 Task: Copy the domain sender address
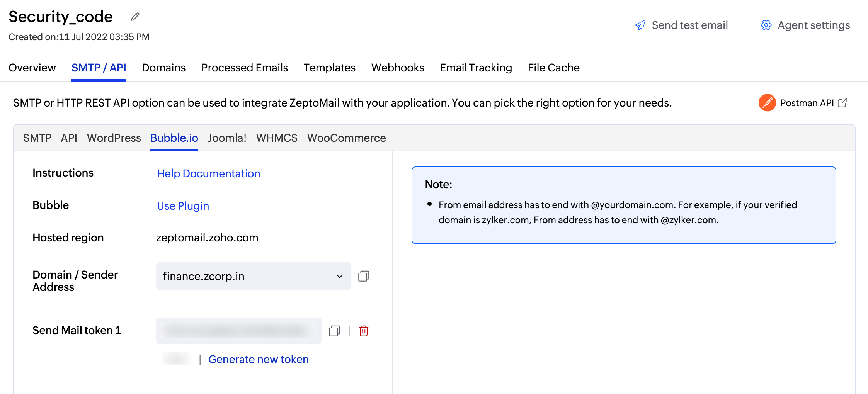click(364, 276)
